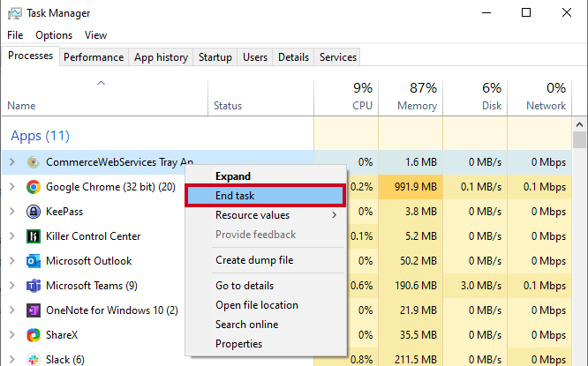Click Outlook's 50.2 MB memory cell
This screenshot has width=588, height=366.
(411, 261)
